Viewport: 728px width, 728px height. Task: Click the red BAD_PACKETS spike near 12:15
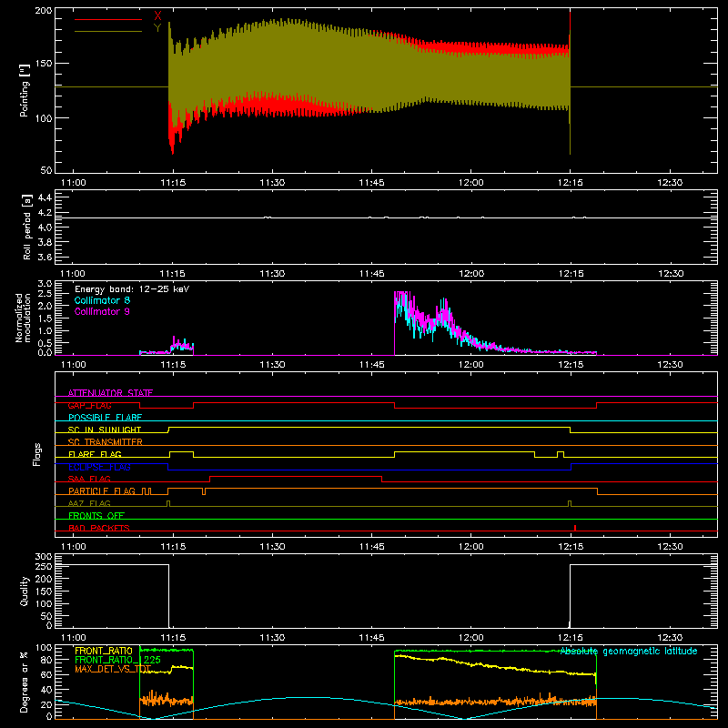click(575, 528)
